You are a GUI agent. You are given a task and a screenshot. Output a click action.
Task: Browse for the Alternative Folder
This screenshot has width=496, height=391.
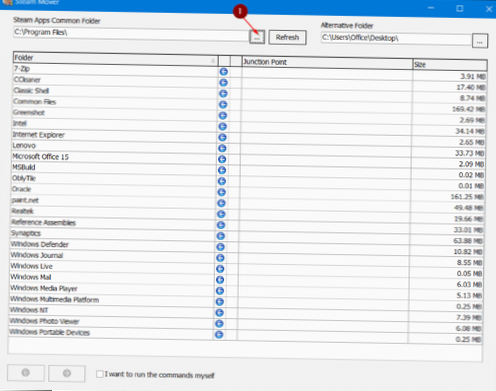pyautogui.click(x=480, y=41)
